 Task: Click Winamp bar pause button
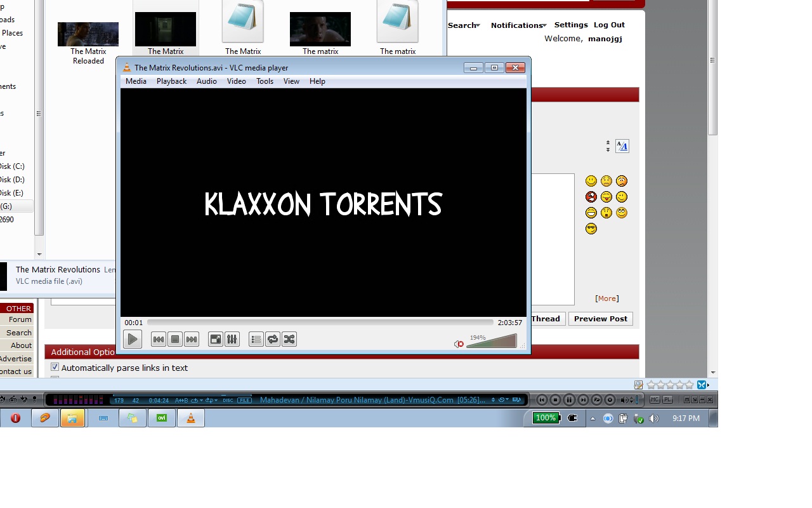569,399
